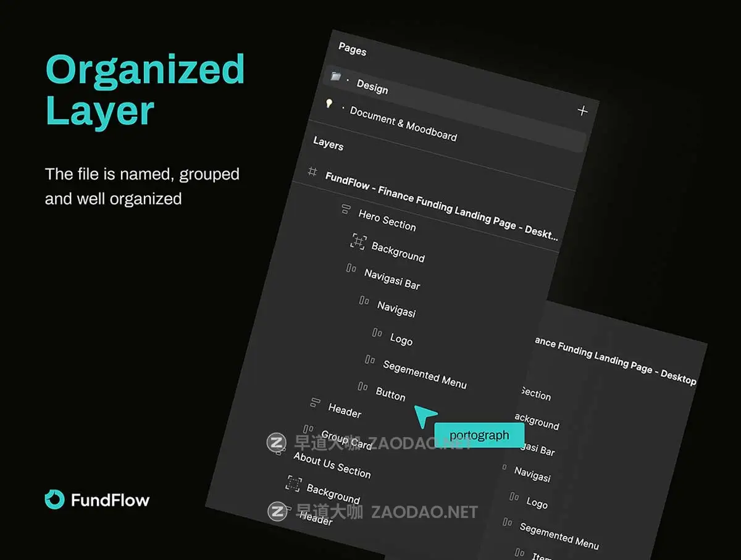Click the teal portograph cursor name tag
The height and width of the screenshot is (560, 741).
point(480,435)
